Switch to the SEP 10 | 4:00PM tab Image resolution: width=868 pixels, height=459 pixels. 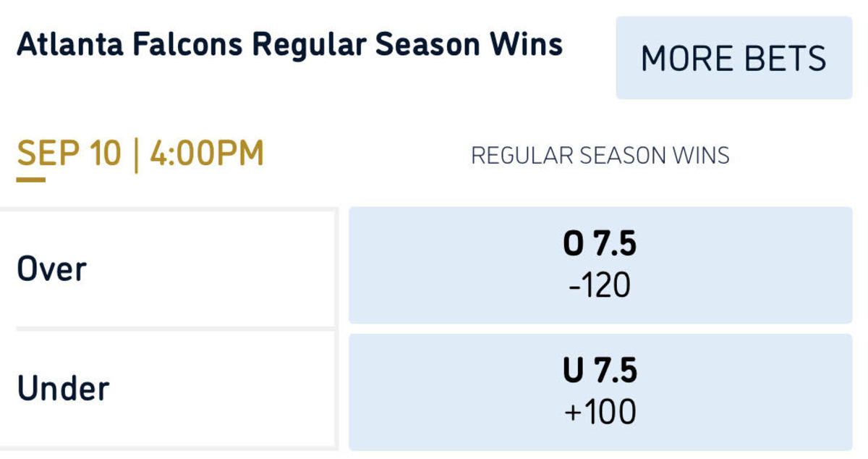(x=140, y=154)
